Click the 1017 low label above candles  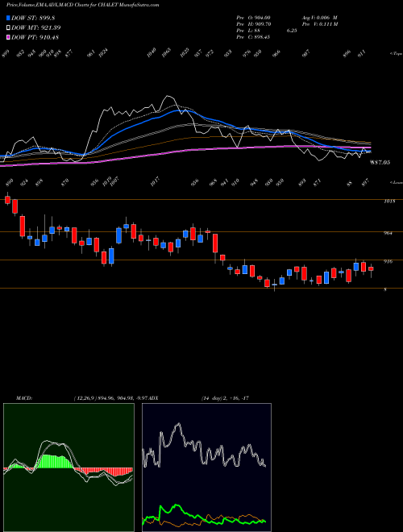[156, 181]
